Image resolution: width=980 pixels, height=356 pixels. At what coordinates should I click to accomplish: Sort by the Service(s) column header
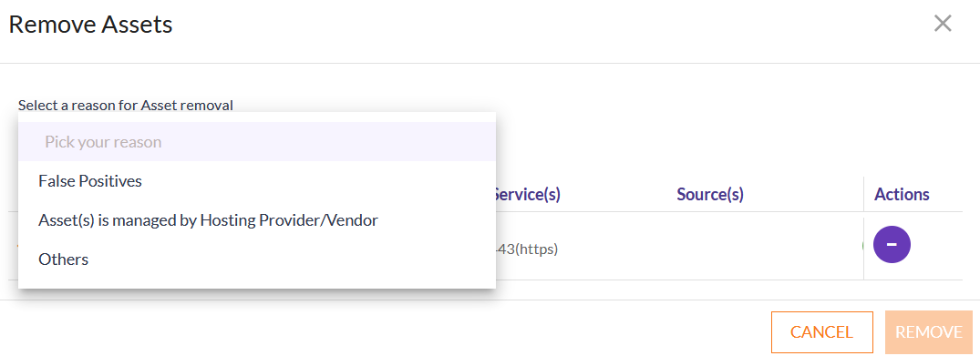(528, 194)
